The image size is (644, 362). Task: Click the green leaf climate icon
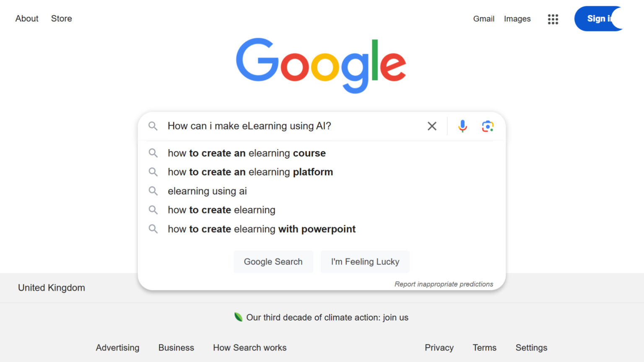pos(239,317)
